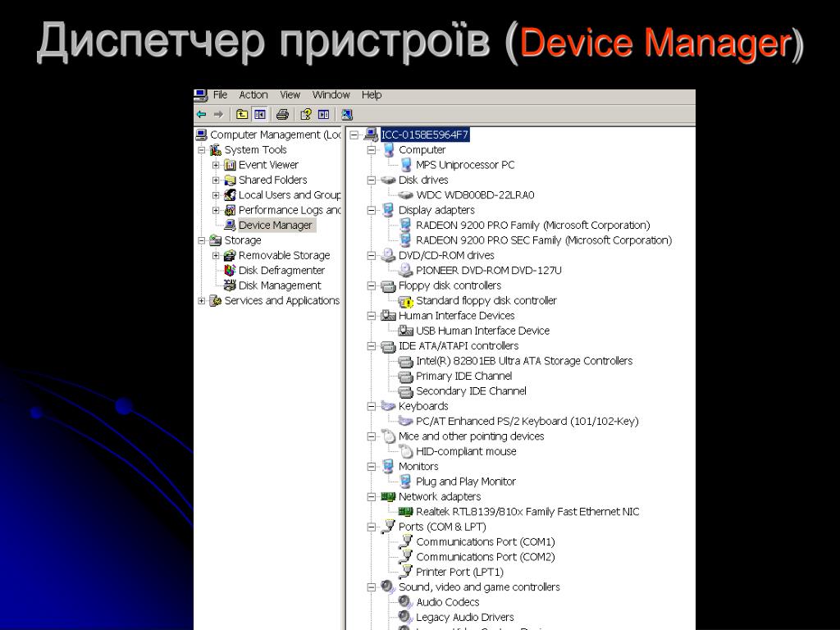Click the Plug and Play Monitor icon
Screen dimensions: 840x630
(406, 482)
